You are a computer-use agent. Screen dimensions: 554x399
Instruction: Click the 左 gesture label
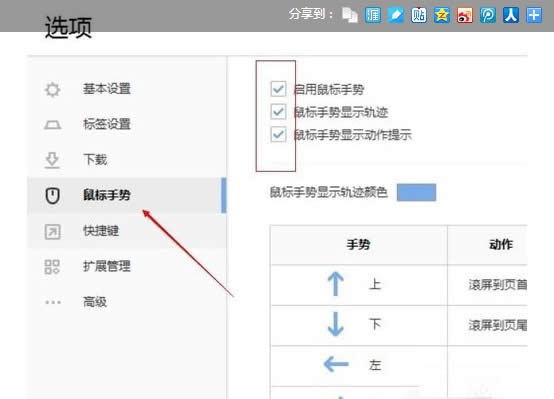(375, 365)
